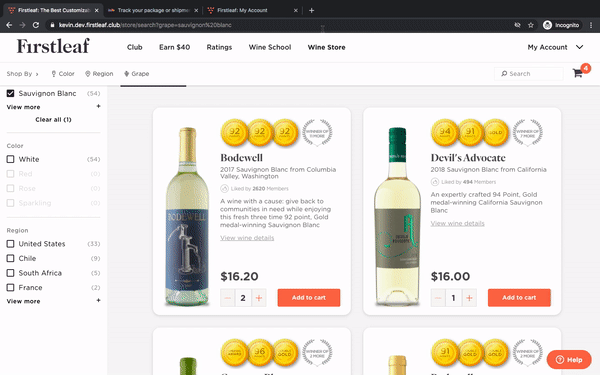Click Devil's Advocate 94 points medal
600x375 pixels.
pos(445,132)
